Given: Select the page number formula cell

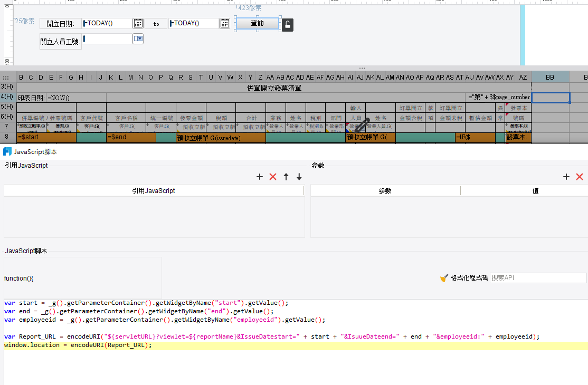Looking at the screenshot, I should (x=498, y=98).
